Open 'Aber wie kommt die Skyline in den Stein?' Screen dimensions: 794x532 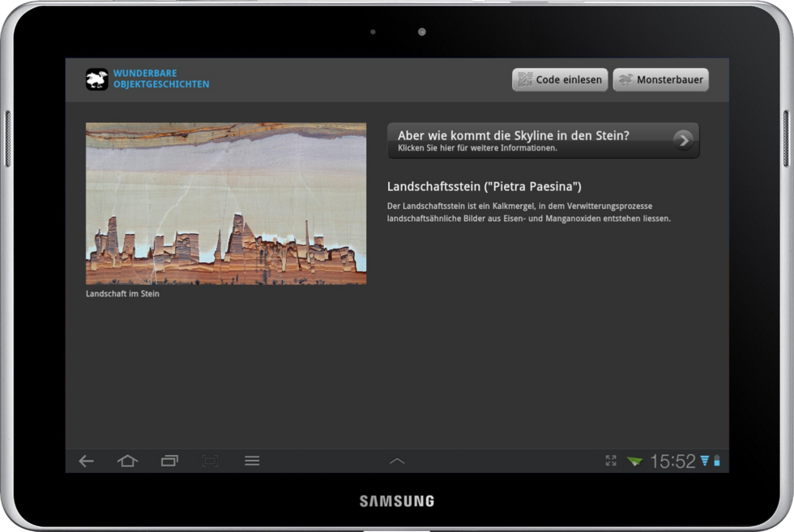click(543, 140)
